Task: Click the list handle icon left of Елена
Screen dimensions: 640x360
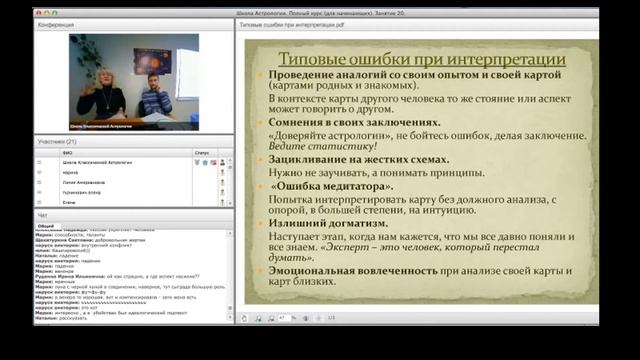Action: pyautogui.click(x=39, y=202)
